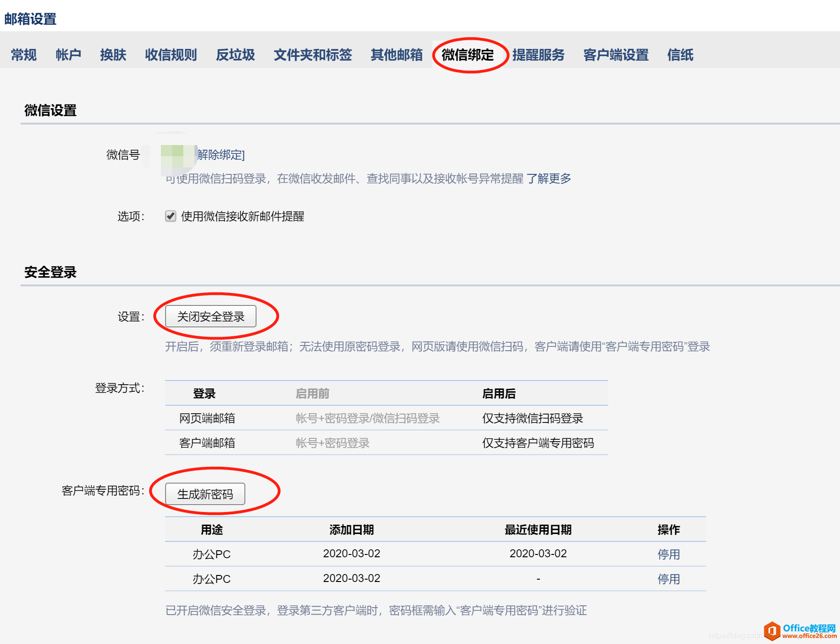Click the 启用后 column header
This screenshot has width=840, height=644.
[x=499, y=394]
